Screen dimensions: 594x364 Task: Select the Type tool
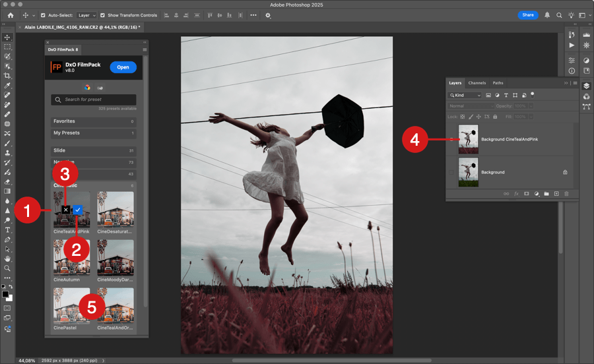click(7, 229)
